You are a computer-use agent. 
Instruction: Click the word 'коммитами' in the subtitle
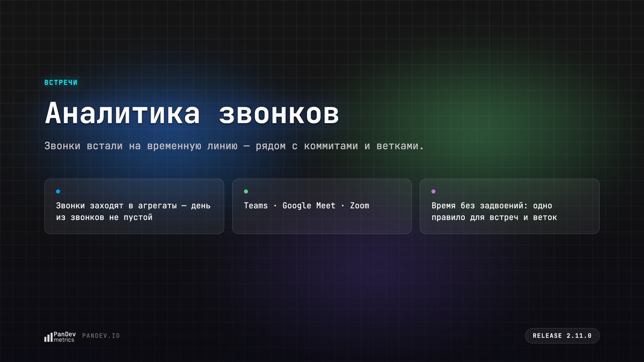coord(331,146)
